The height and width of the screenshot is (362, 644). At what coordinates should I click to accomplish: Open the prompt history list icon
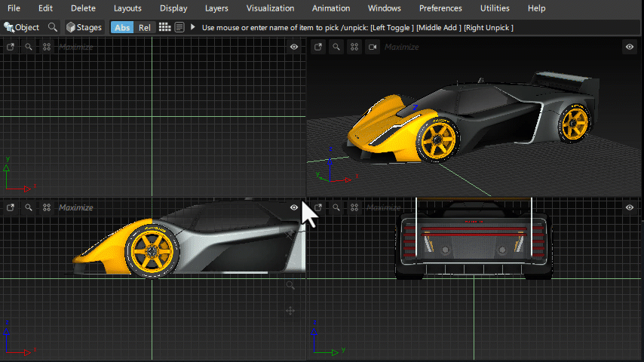pyautogui.click(x=179, y=27)
